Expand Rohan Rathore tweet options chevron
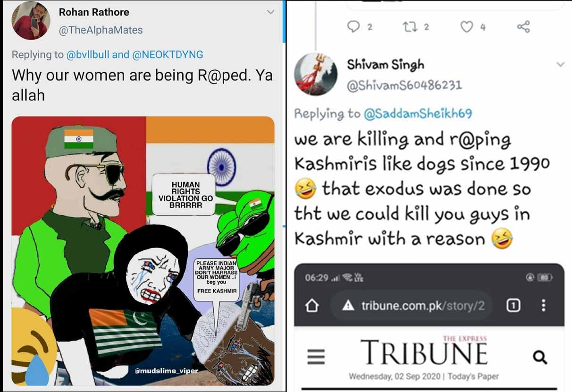The image size is (572, 392). point(270,12)
